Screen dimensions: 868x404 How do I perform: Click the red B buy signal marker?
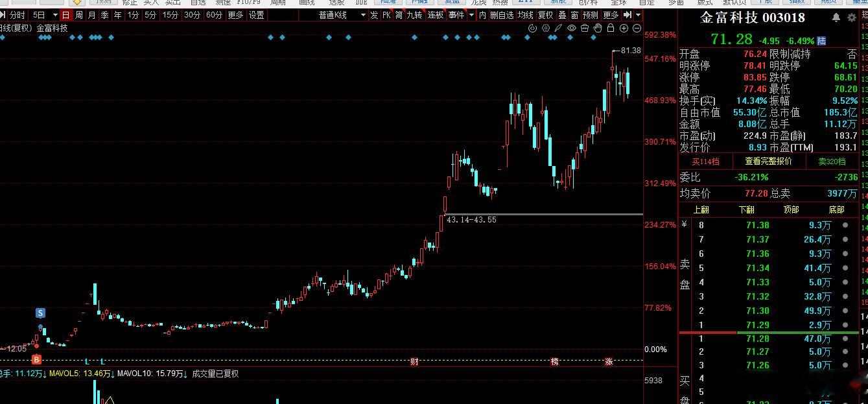click(x=37, y=359)
